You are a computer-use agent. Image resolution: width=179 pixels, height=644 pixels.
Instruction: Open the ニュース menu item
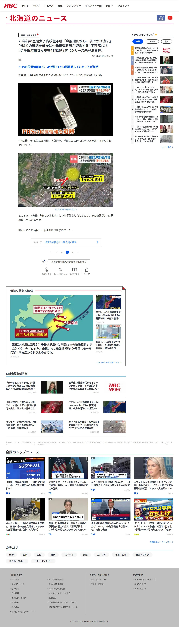[49, 5]
